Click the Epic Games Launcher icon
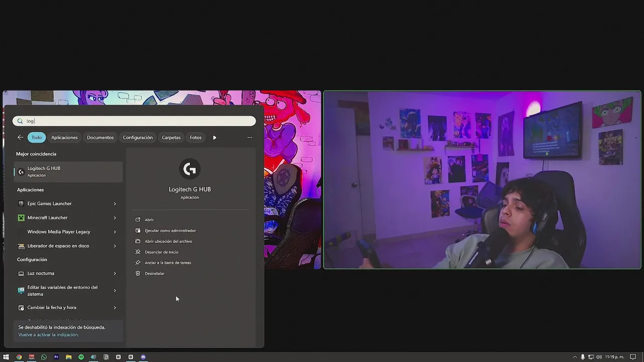644x362 pixels. click(21, 204)
